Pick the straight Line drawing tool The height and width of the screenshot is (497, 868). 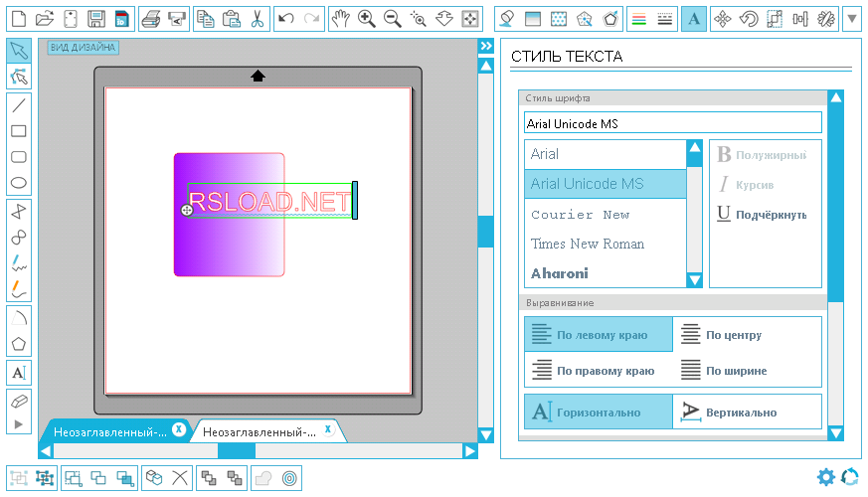19,104
